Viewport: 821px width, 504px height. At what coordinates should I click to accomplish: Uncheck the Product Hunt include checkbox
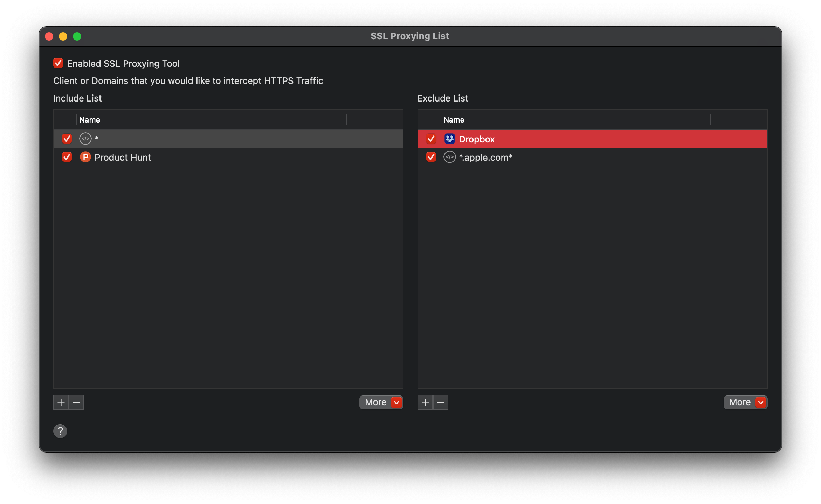tap(67, 157)
